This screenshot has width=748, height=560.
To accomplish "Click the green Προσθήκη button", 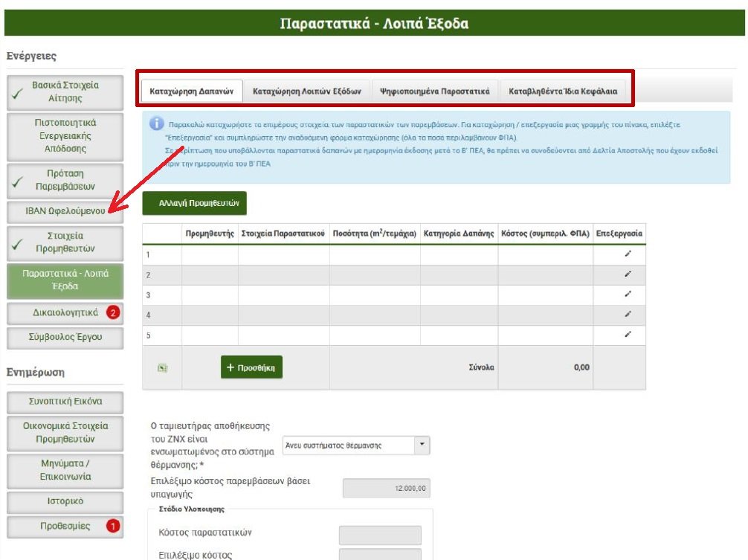I will pyautogui.click(x=251, y=367).
